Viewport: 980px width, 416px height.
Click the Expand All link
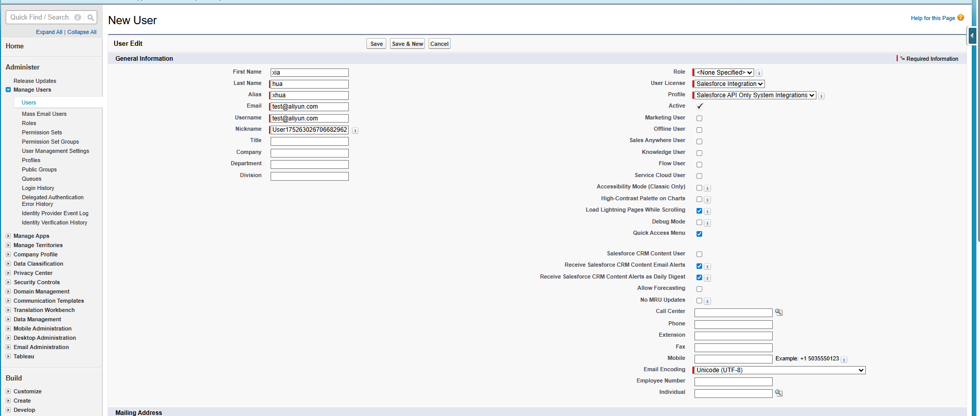pyautogui.click(x=49, y=32)
